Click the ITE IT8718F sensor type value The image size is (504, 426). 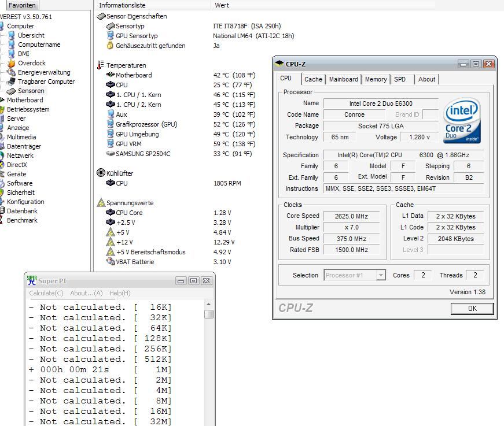[247, 26]
